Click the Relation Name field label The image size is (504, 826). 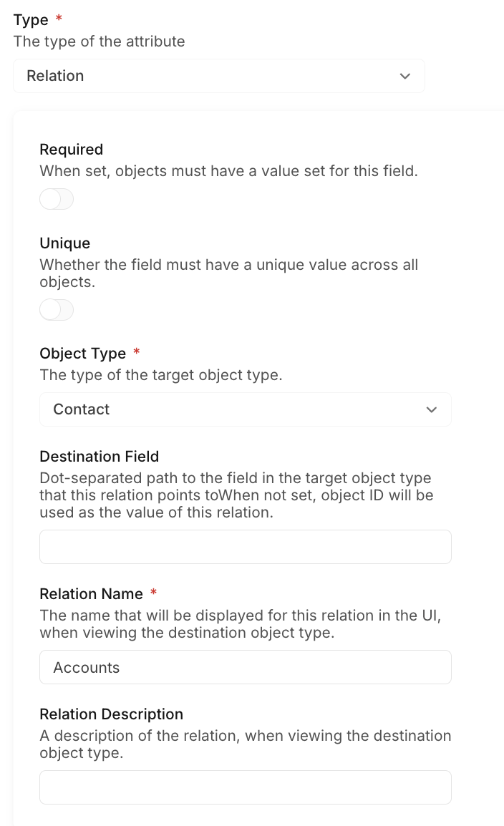pyautogui.click(x=91, y=594)
